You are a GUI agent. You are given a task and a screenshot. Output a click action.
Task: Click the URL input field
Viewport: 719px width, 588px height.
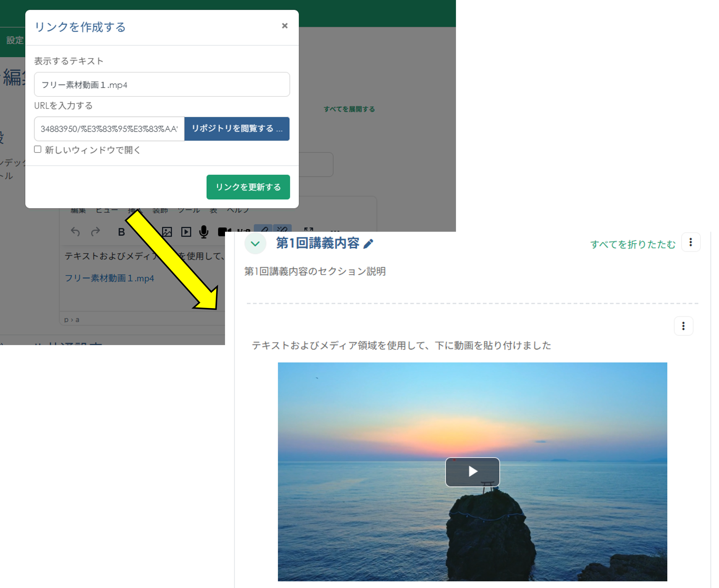109,129
